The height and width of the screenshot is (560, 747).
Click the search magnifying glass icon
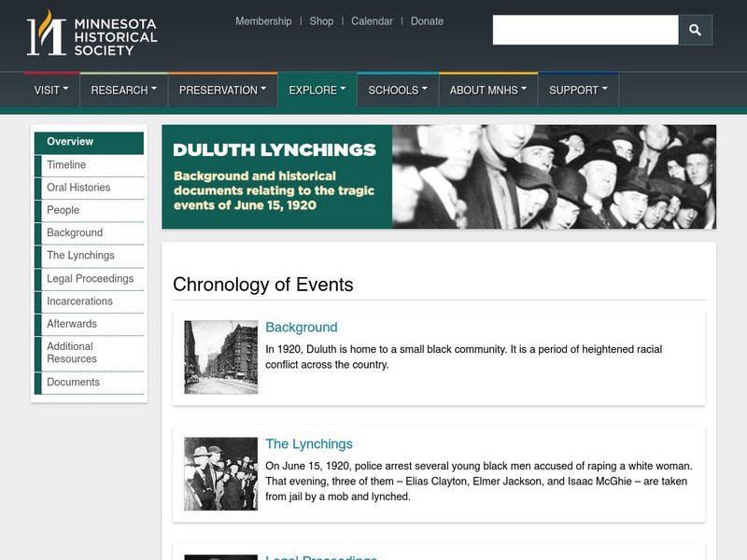(x=695, y=29)
